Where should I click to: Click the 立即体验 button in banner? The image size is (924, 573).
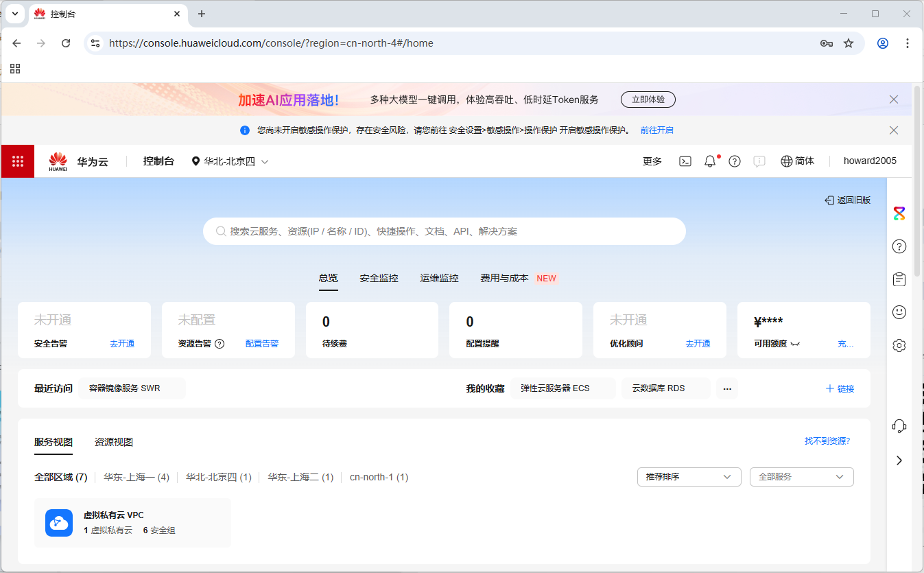point(648,100)
